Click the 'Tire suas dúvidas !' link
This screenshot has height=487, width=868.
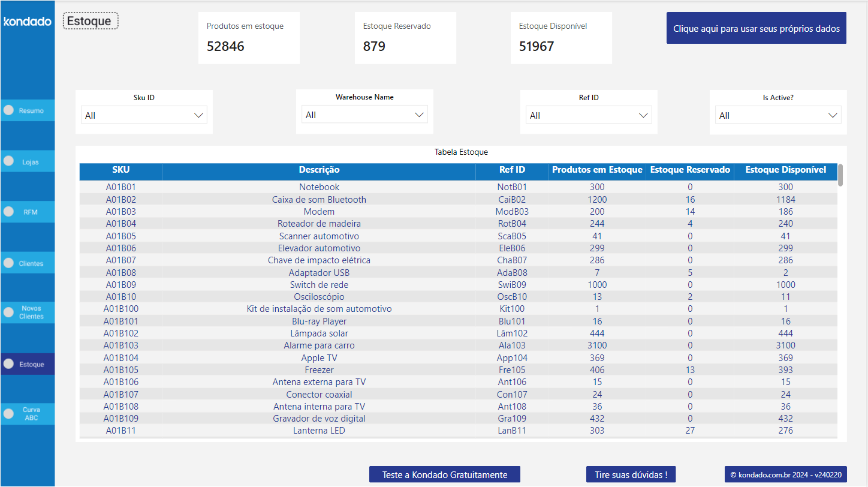point(631,474)
